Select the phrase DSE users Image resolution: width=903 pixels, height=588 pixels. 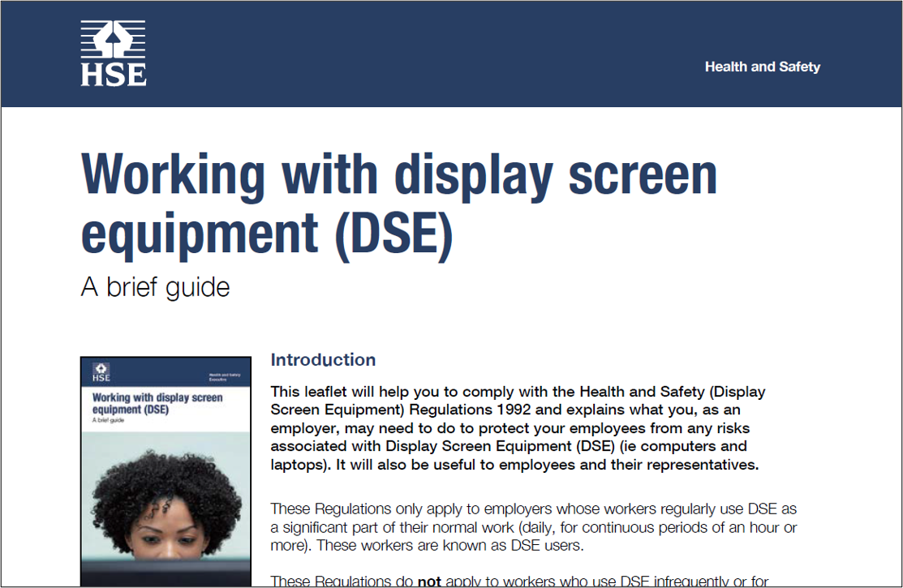click(547, 544)
